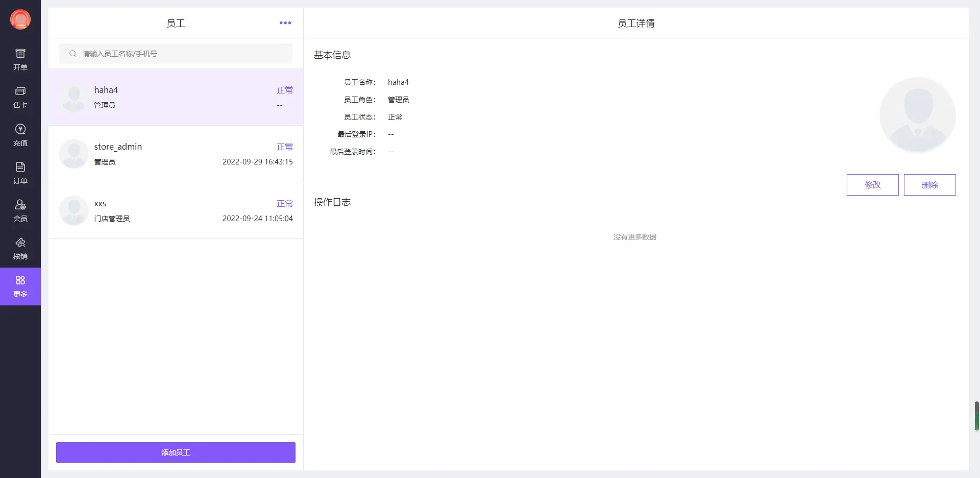The height and width of the screenshot is (478, 980).
Task: Click the red store logo icon
Action: point(20,20)
